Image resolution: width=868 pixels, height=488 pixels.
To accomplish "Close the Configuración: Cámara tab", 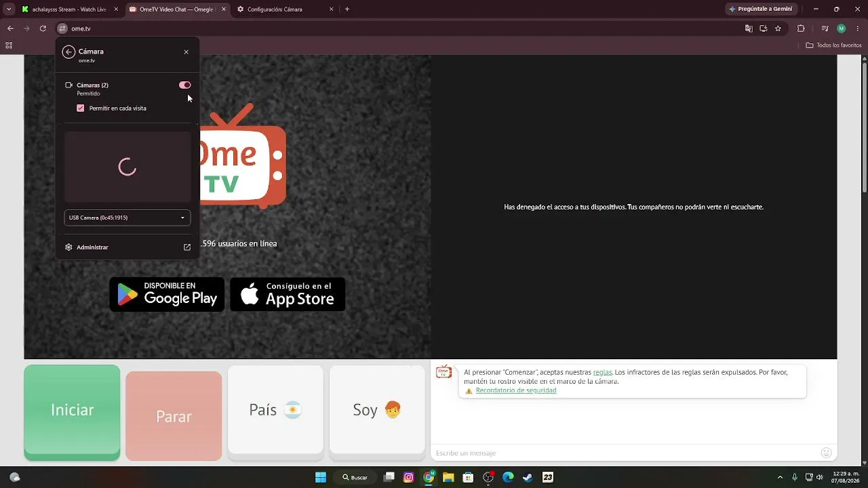I will pos(331,9).
